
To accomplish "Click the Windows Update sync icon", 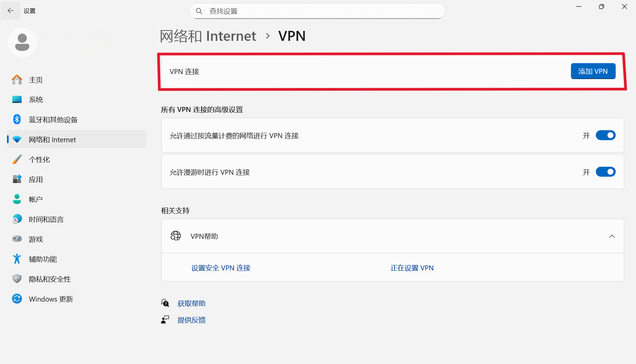I will 17,299.
